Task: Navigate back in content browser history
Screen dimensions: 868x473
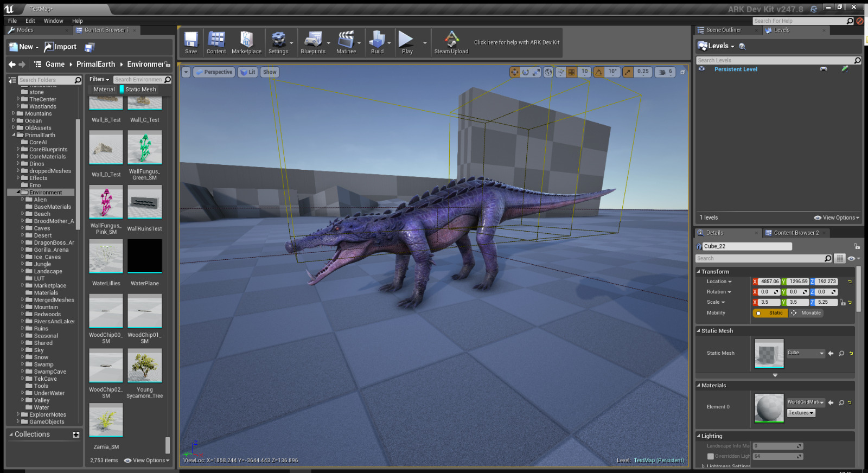Action: 12,64
